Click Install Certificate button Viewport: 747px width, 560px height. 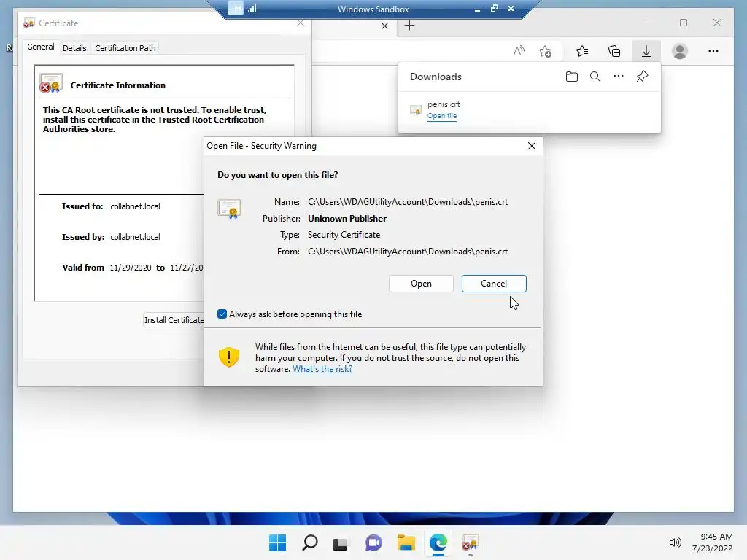(x=174, y=320)
